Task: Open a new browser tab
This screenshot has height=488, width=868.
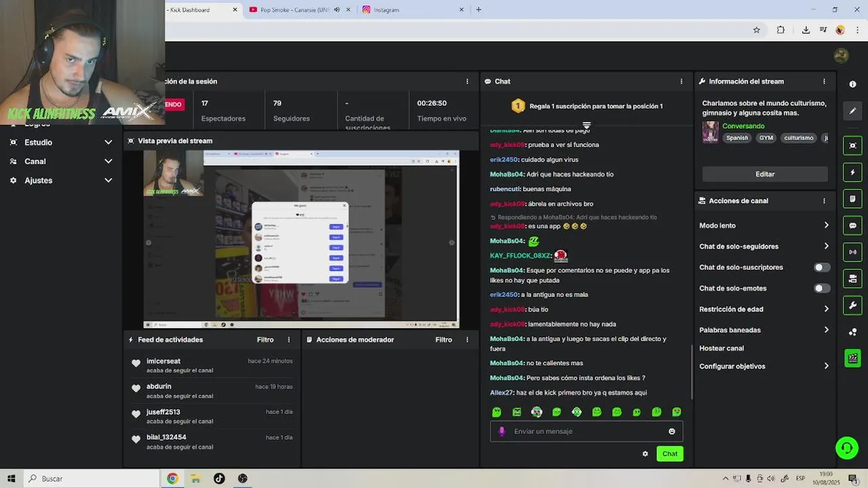Action: coord(479,9)
